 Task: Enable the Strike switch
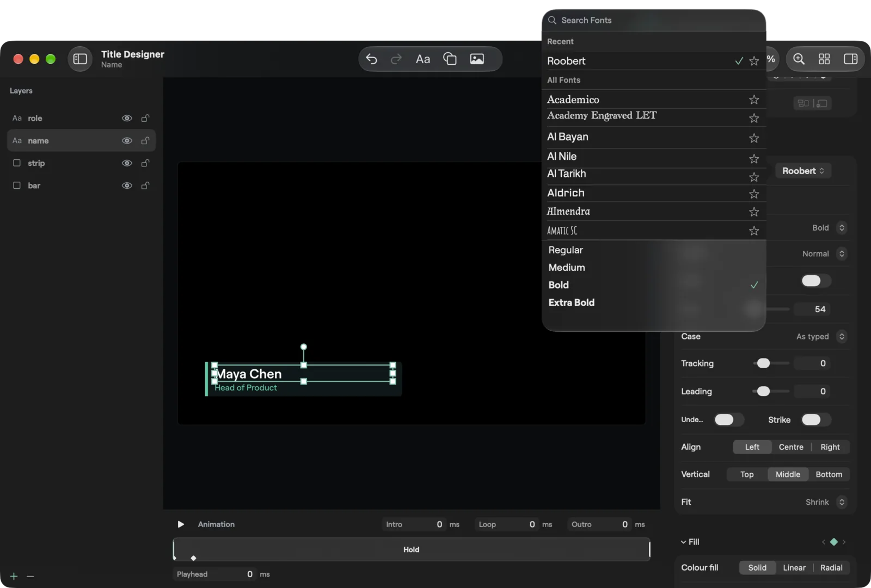(815, 419)
